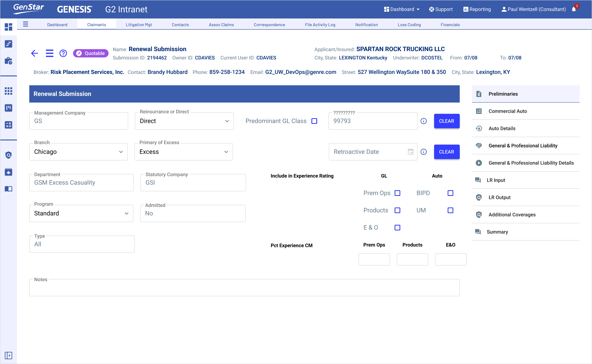This screenshot has height=364, width=592.
Task: Enable the Prem Ops GL checkbox
Action: coord(397,193)
